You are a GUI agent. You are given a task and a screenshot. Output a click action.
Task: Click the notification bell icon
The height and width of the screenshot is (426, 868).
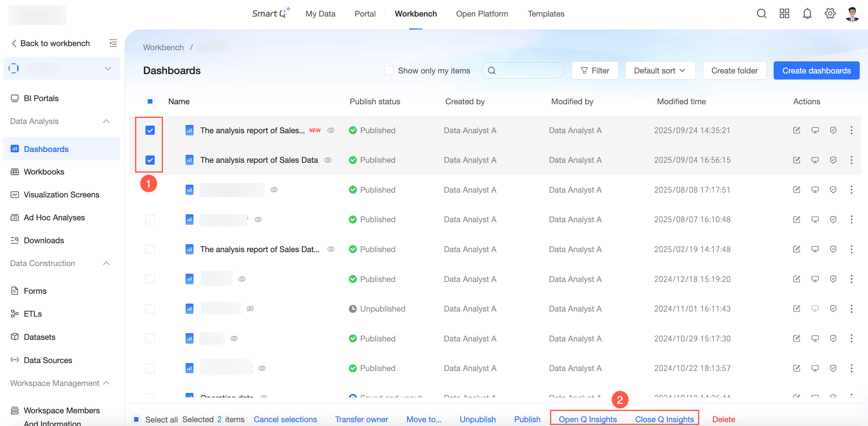pyautogui.click(x=807, y=14)
